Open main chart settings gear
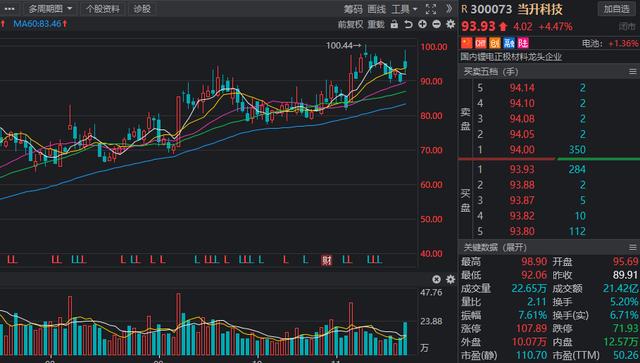 pyautogui.click(x=450, y=24)
